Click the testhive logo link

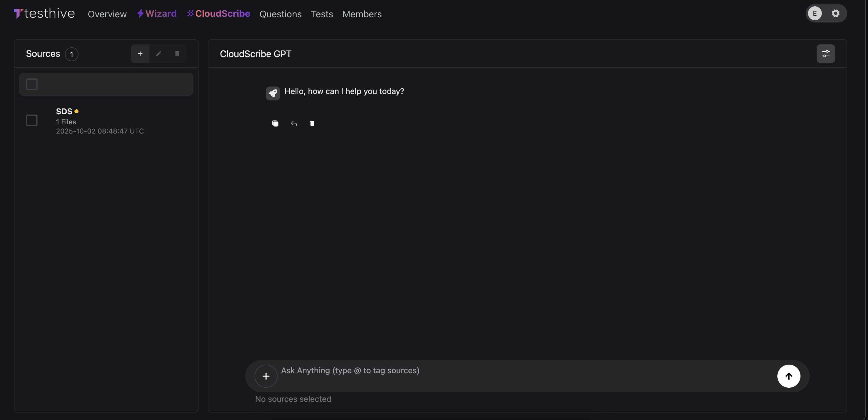pyautogui.click(x=44, y=14)
